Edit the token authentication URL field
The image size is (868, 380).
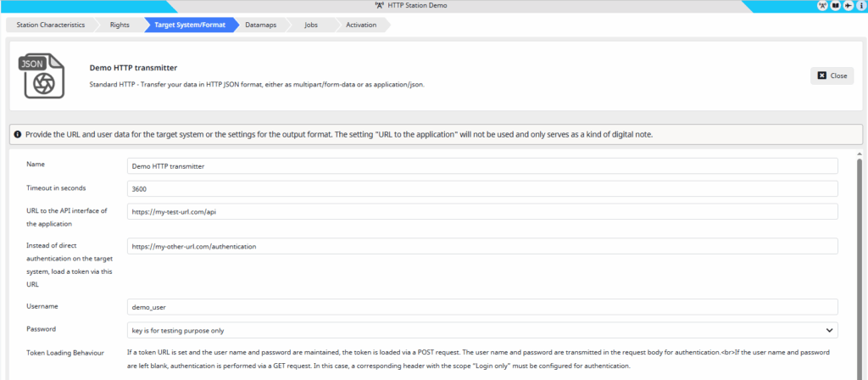482,247
